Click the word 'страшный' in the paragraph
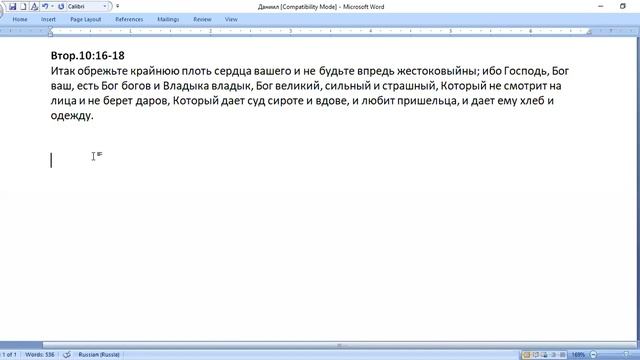Viewport: 640px width, 360px height. 409,86
